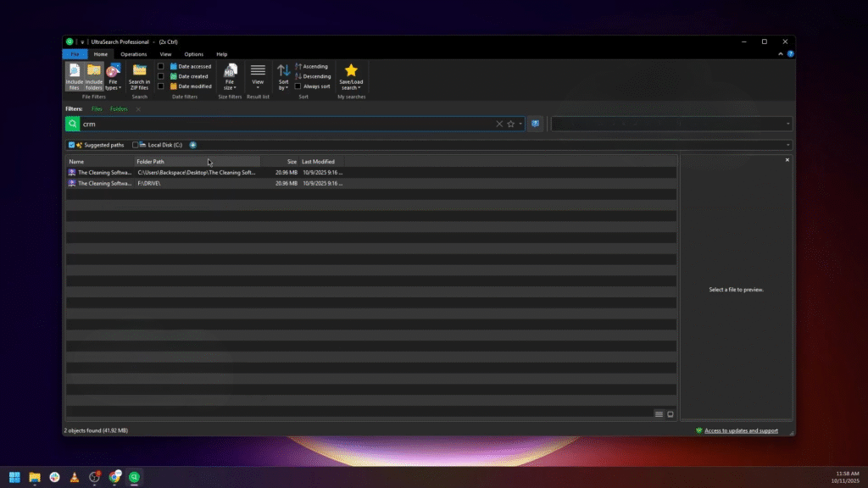Select the F:\DRIVE\ result row
868x488 pixels.
coord(170,183)
